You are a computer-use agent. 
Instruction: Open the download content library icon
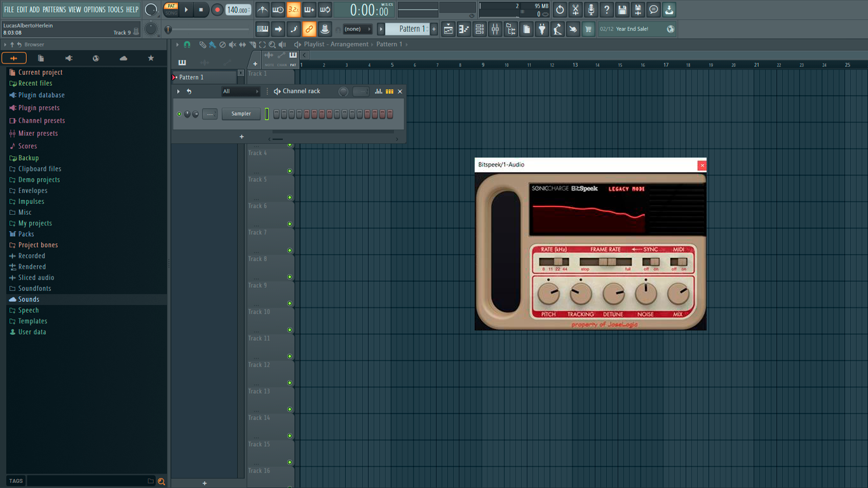click(x=669, y=10)
